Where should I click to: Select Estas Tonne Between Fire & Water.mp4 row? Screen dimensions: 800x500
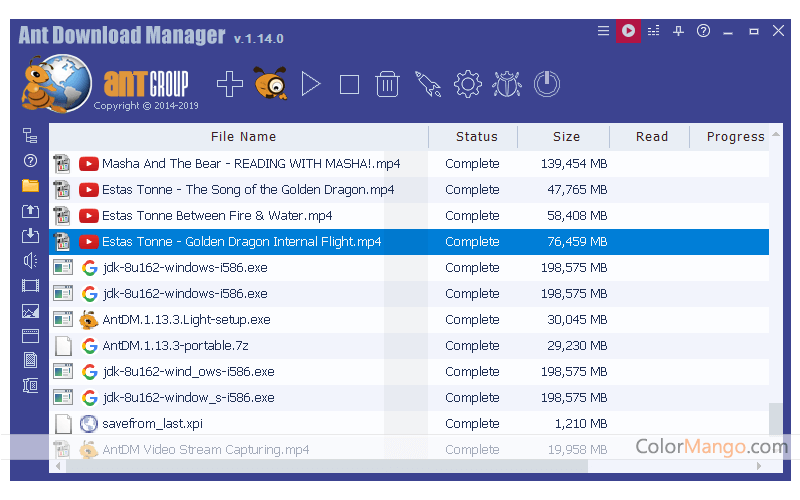pyautogui.click(x=409, y=216)
